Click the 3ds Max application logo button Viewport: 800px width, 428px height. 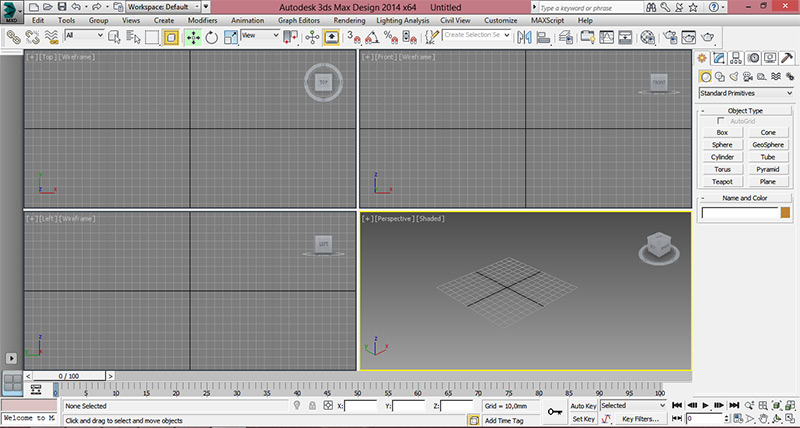(x=11, y=12)
